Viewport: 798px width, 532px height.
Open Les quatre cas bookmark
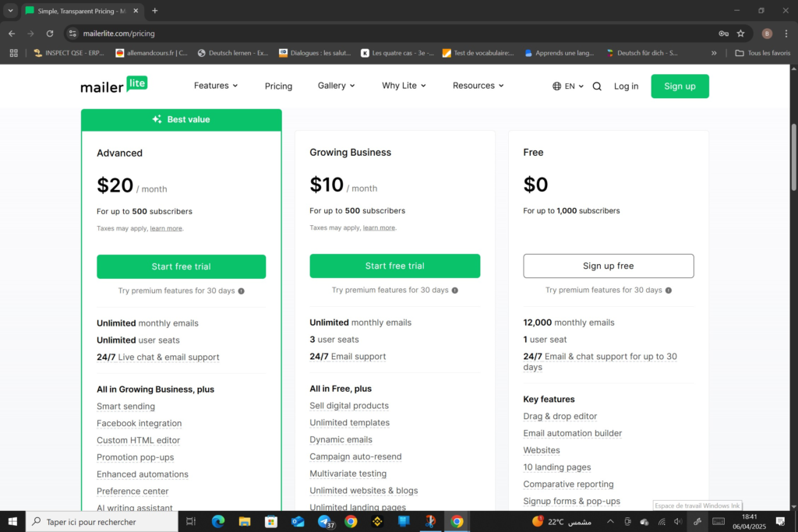pyautogui.click(x=397, y=53)
